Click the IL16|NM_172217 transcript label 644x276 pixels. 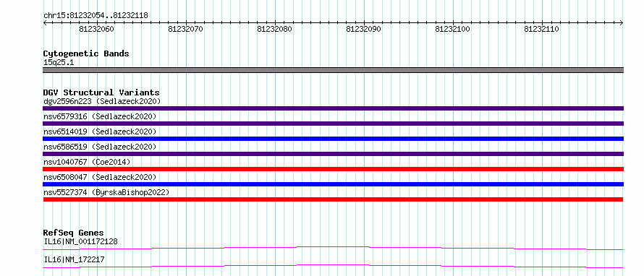click(x=74, y=259)
